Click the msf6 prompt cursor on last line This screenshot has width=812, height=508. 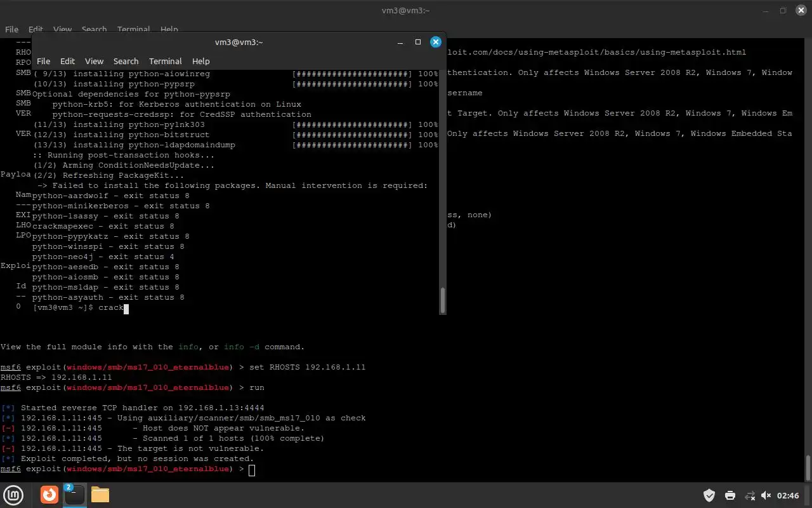click(252, 470)
